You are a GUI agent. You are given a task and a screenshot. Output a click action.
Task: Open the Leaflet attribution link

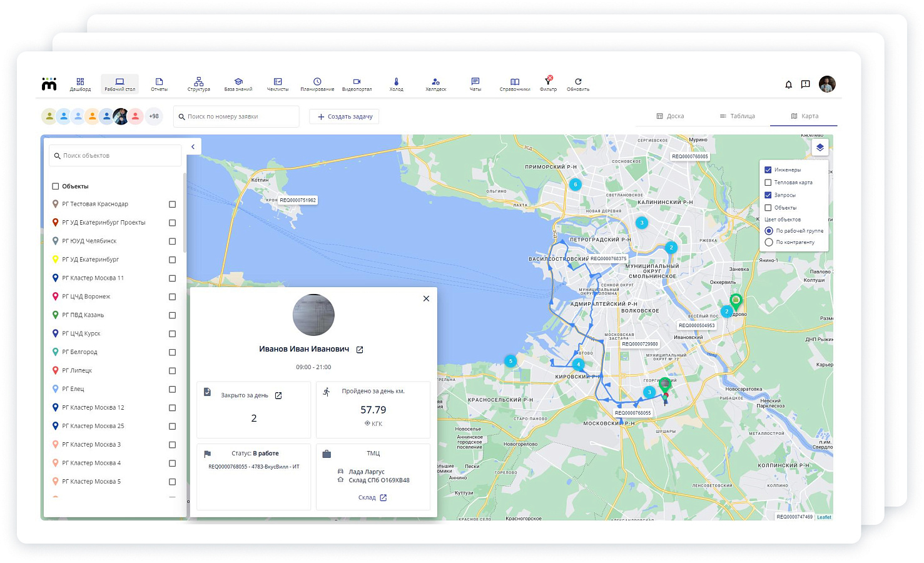824,517
